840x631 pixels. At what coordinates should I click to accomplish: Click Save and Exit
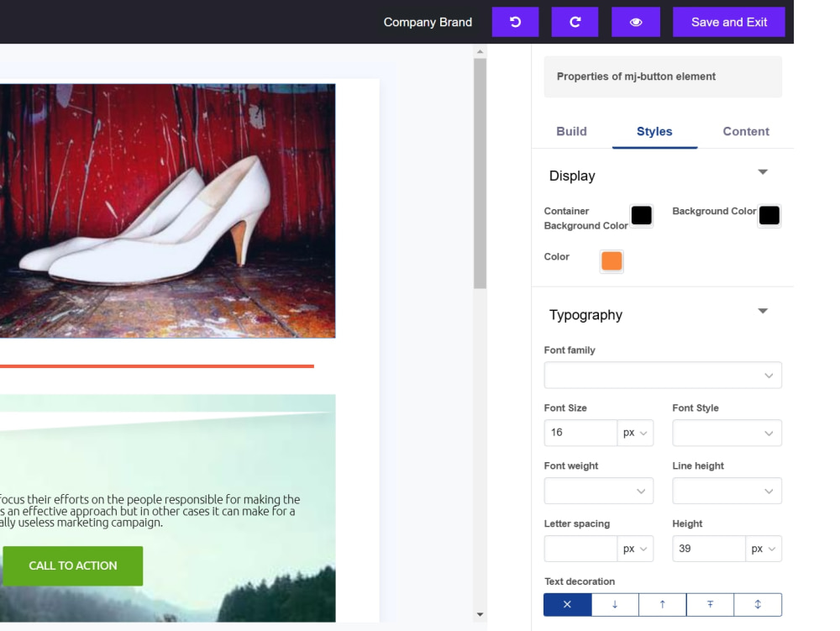tap(728, 22)
